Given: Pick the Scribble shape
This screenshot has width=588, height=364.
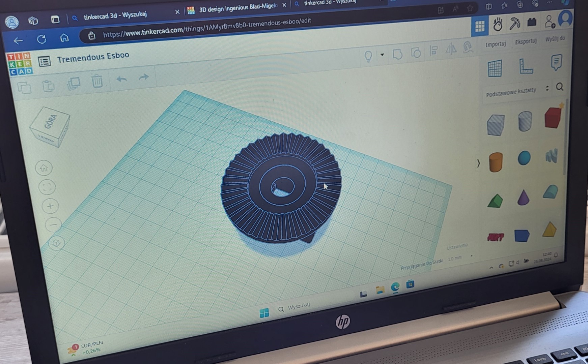Looking at the screenshot, I should click(552, 155).
